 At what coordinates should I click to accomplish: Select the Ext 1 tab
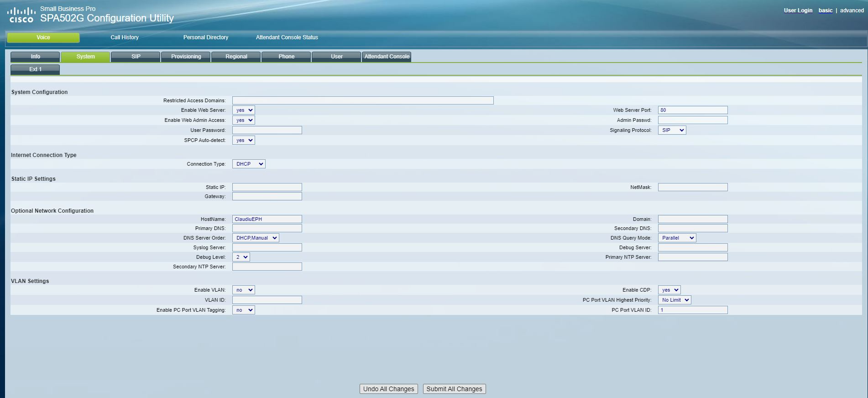tap(35, 69)
